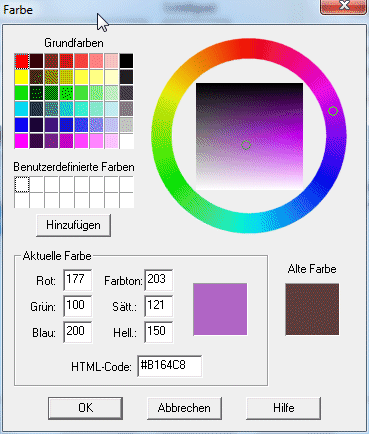The image size is (369, 434).
Task: Choose the pure green basic color swatch
Action: tap(22, 93)
